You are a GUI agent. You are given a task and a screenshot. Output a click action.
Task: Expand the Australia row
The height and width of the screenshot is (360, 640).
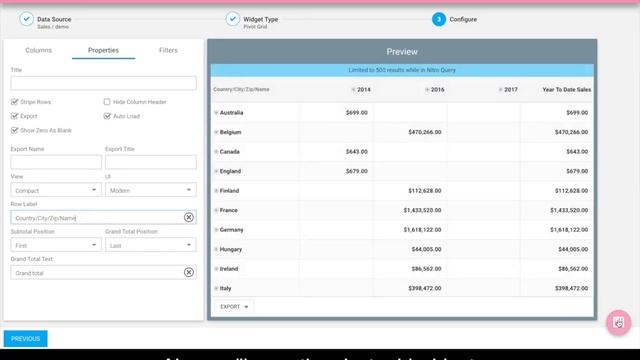pos(216,113)
